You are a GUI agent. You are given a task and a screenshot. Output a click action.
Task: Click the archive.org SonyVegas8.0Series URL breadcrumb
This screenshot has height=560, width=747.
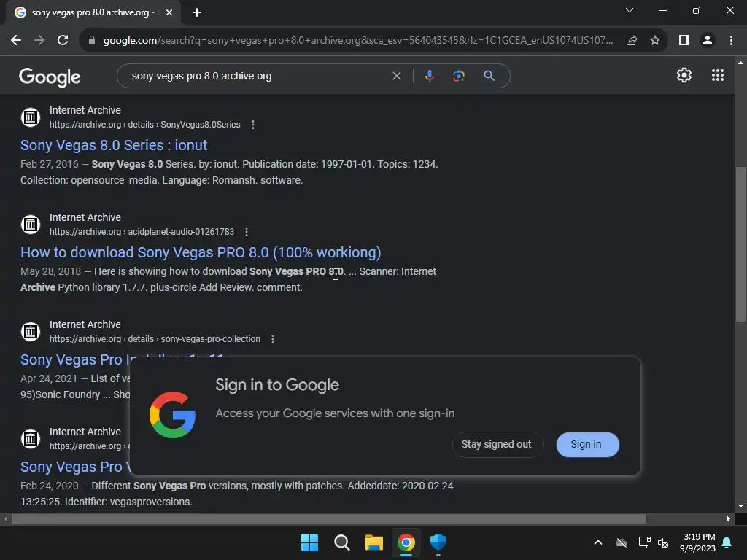(x=145, y=125)
